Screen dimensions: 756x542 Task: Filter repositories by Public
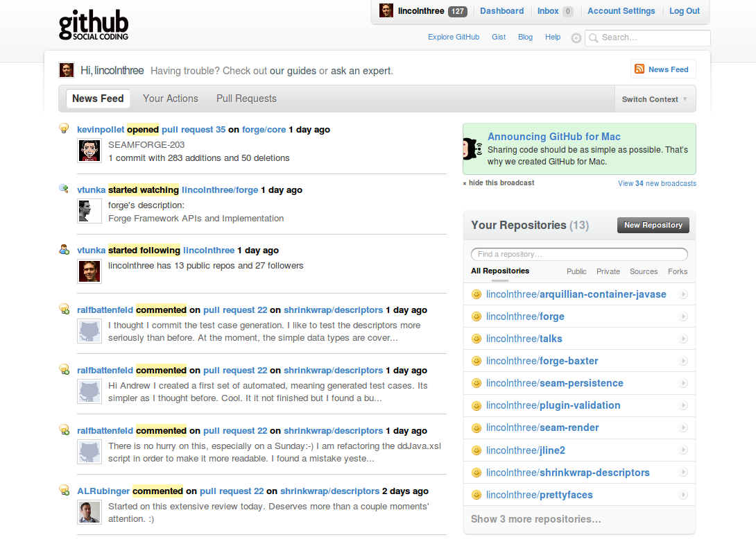coord(576,271)
